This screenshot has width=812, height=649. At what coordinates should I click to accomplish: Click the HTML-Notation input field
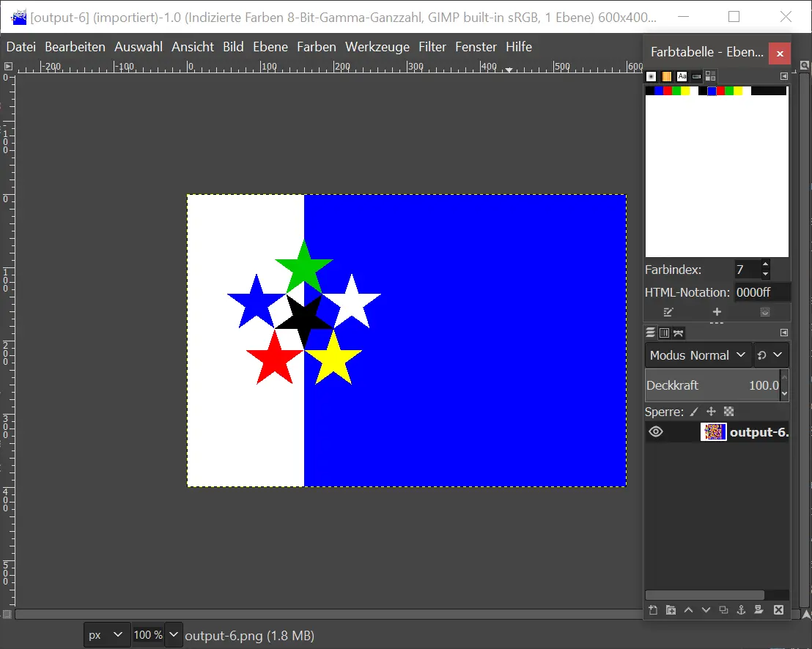pyautogui.click(x=762, y=292)
